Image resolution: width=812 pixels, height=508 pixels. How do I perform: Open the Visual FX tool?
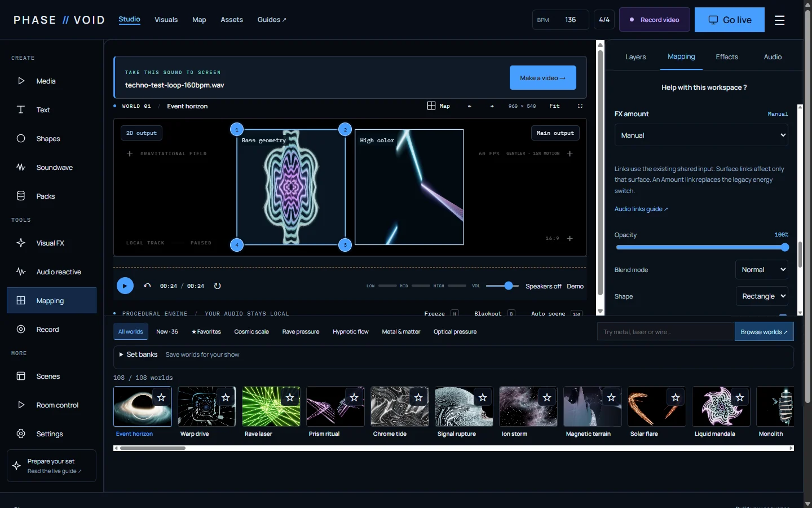[x=51, y=243]
